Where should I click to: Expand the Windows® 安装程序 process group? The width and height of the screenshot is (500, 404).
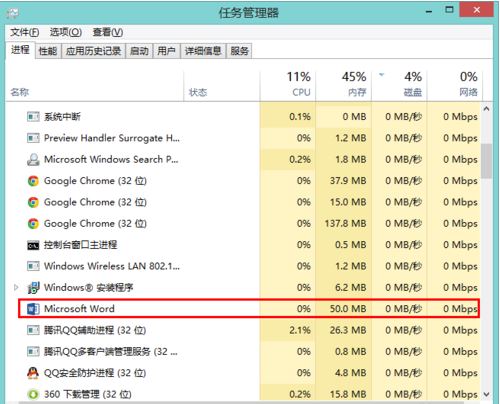click(16, 287)
